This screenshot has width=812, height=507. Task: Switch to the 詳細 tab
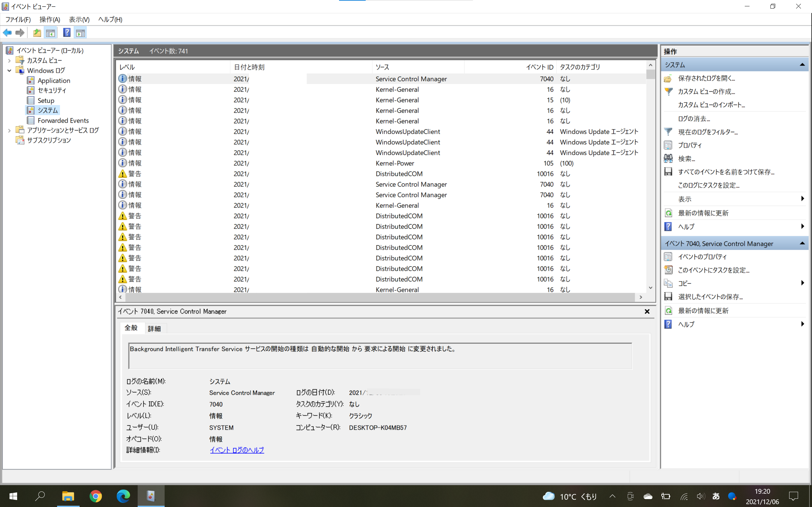click(x=154, y=328)
